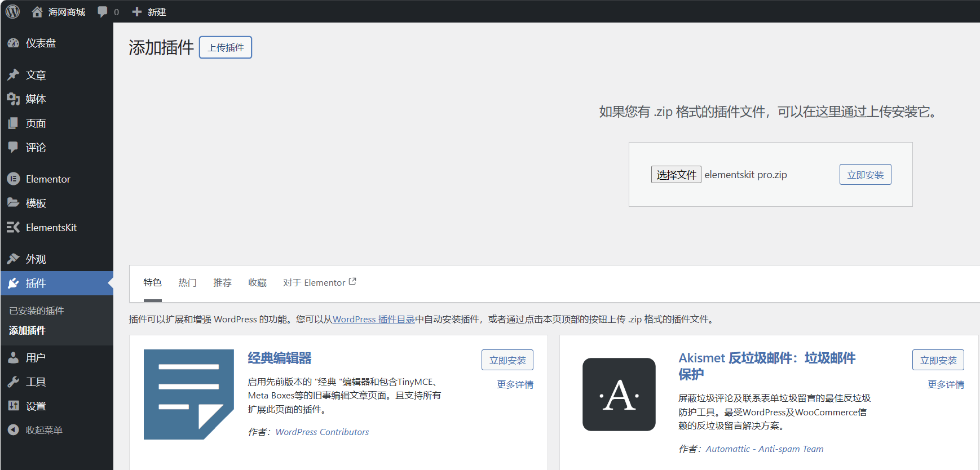Screen dimensions: 980x470
Task: Click the 仪表盘 dashboard gauge icon
Action: point(14,43)
